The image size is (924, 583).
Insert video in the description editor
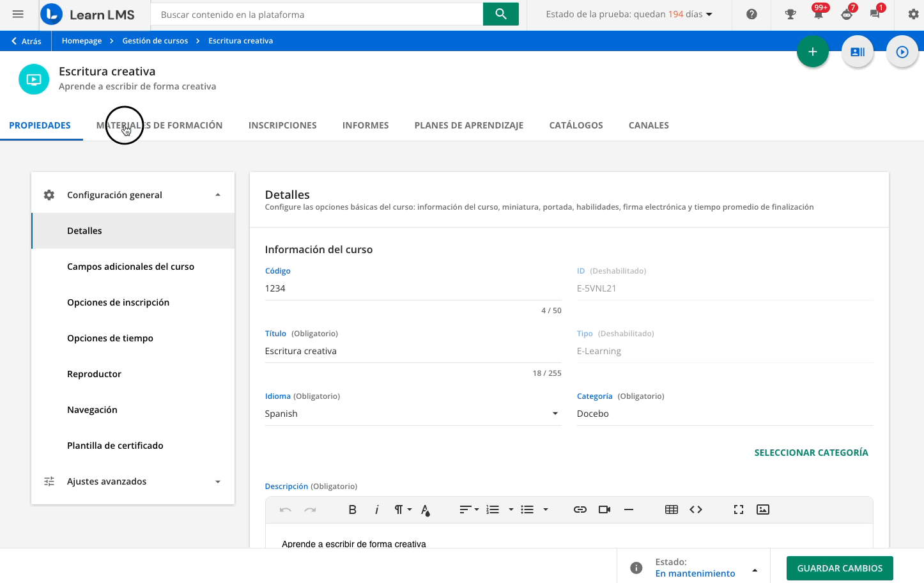click(604, 509)
